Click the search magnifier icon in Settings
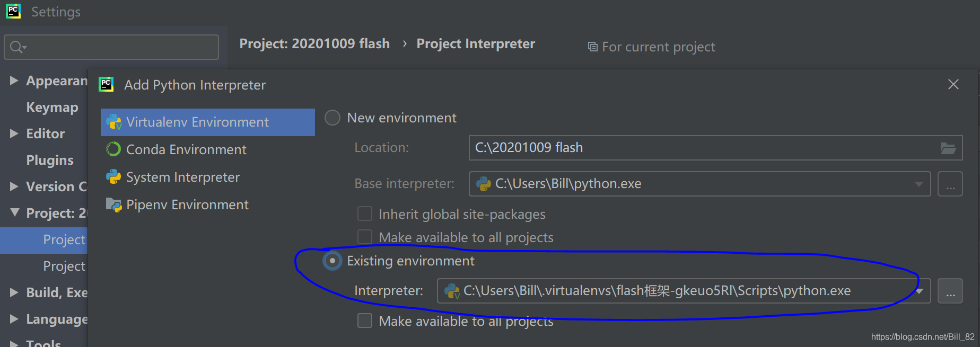The image size is (980, 347). pos(17,47)
